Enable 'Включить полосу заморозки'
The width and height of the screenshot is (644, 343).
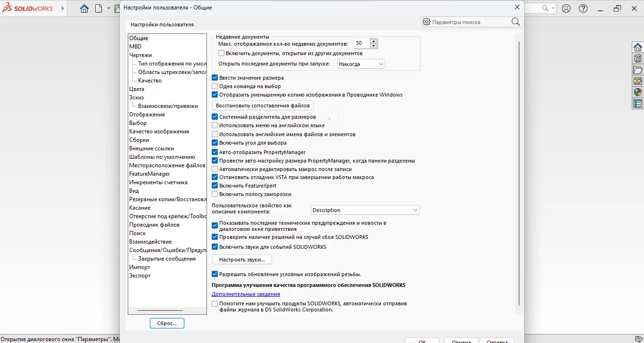(215, 194)
